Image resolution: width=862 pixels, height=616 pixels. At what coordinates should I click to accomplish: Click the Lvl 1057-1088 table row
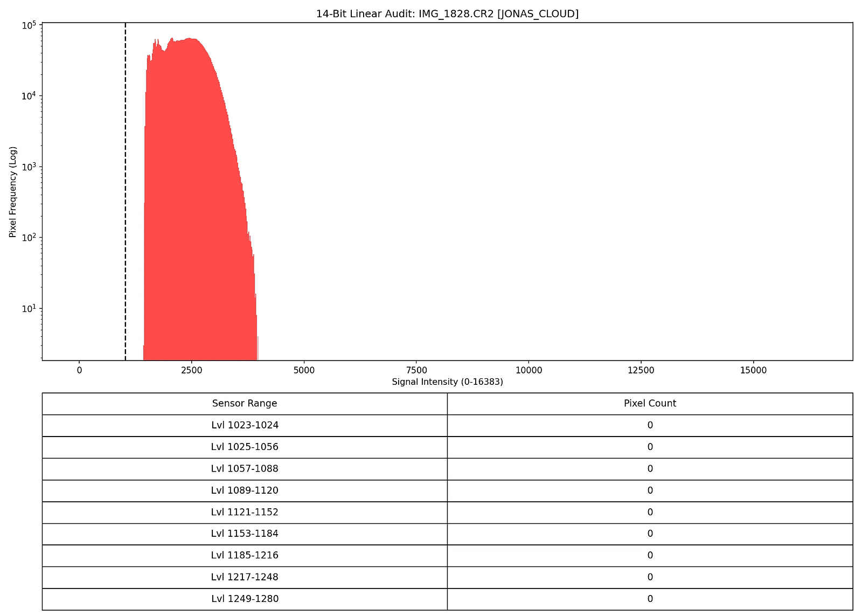click(245, 468)
